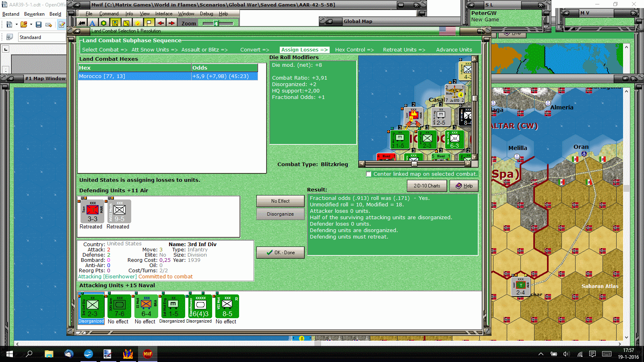Click the Retreat Units subphase step
Screen dimensions: 644x362
404,50
